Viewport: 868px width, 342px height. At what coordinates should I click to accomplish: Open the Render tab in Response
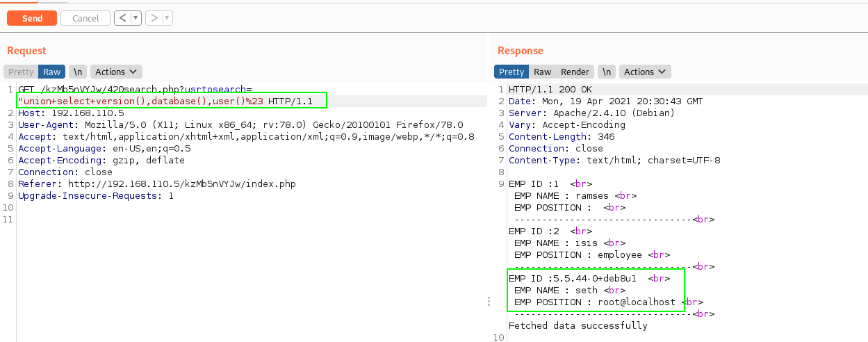click(x=575, y=72)
